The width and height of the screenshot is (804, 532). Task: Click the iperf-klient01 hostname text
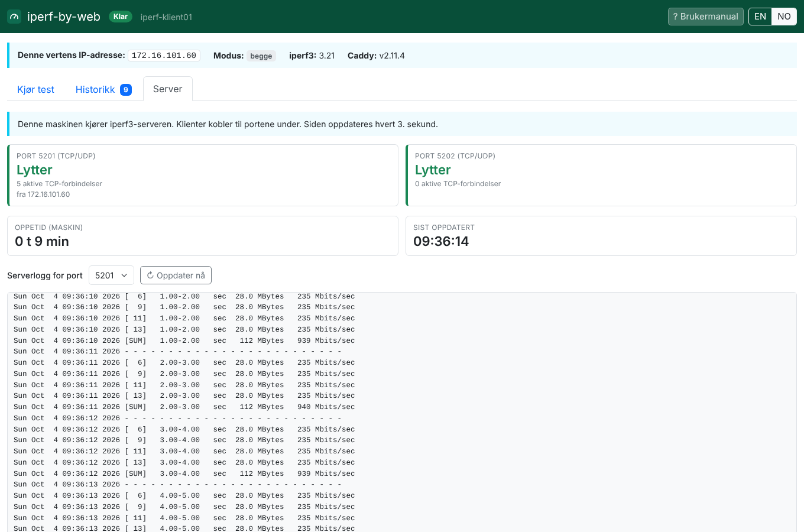(166, 17)
